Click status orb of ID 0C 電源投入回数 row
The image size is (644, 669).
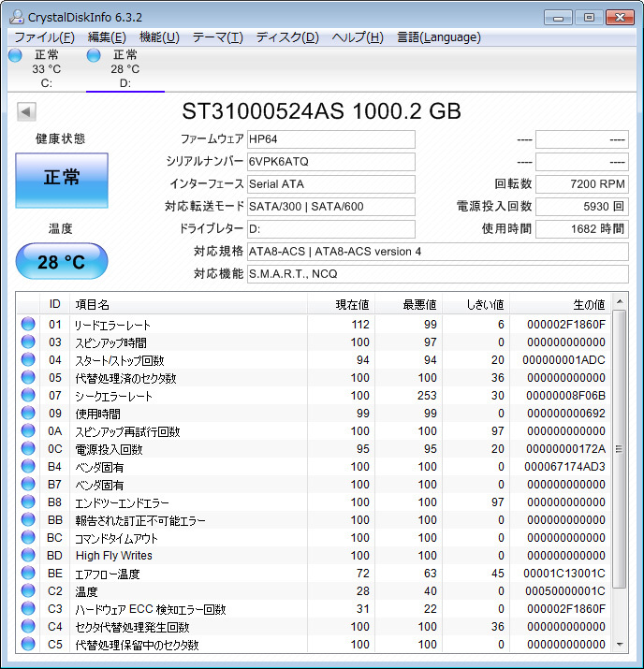(28, 448)
